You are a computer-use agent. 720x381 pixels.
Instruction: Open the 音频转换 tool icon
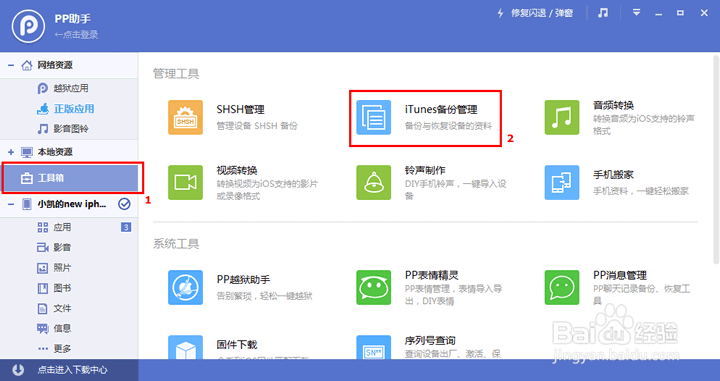click(562, 118)
